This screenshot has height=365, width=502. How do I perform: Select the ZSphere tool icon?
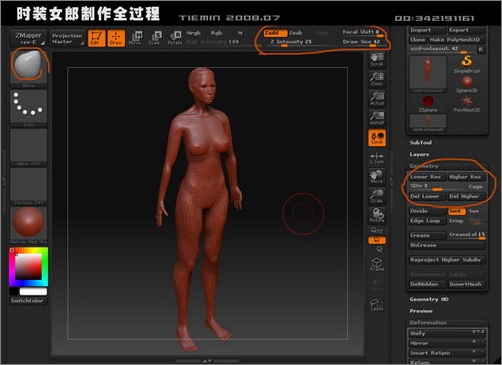pyautogui.click(x=428, y=104)
